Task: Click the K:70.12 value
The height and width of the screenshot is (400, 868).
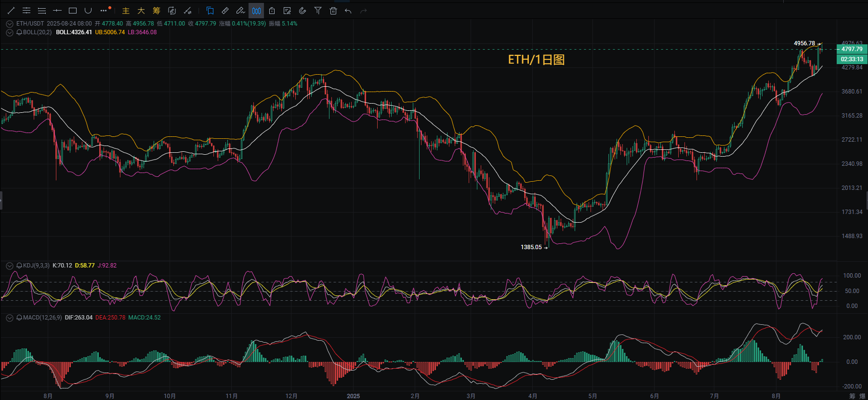Action: click(x=62, y=266)
